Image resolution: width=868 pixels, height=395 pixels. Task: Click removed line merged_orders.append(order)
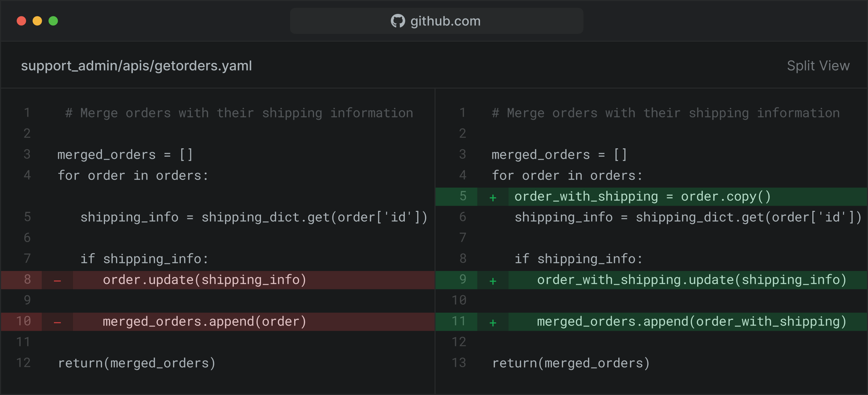(204, 322)
